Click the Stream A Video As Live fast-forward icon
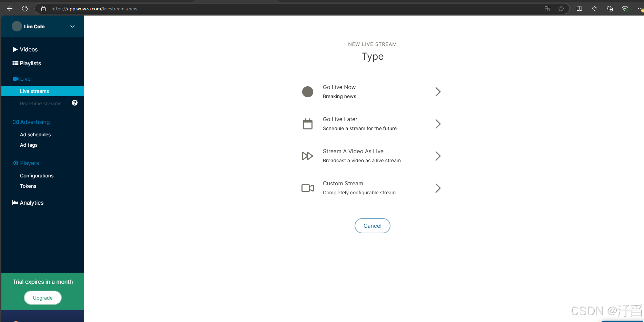 coord(308,156)
